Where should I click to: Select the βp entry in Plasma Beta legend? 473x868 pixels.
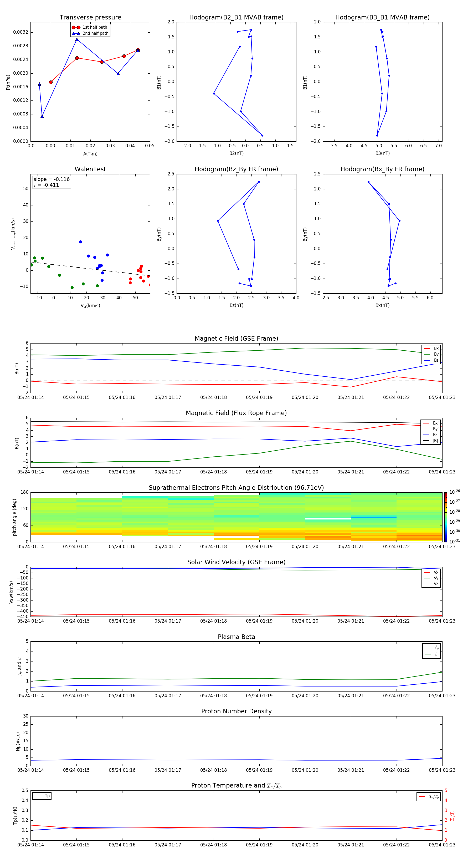click(431, 647)
